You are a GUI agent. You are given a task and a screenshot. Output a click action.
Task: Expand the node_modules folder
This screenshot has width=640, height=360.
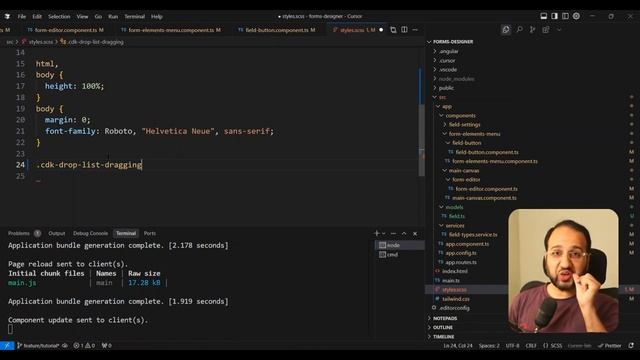click(x=456, y=79)
